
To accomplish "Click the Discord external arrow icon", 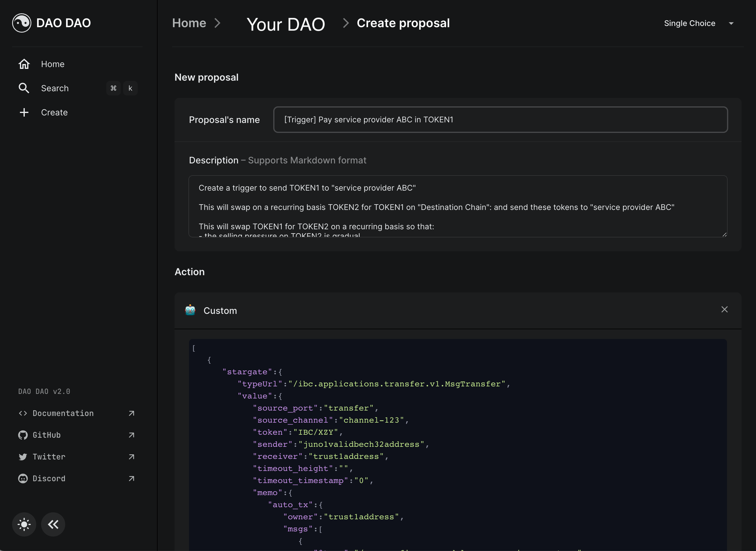I will tap(131, 478).
